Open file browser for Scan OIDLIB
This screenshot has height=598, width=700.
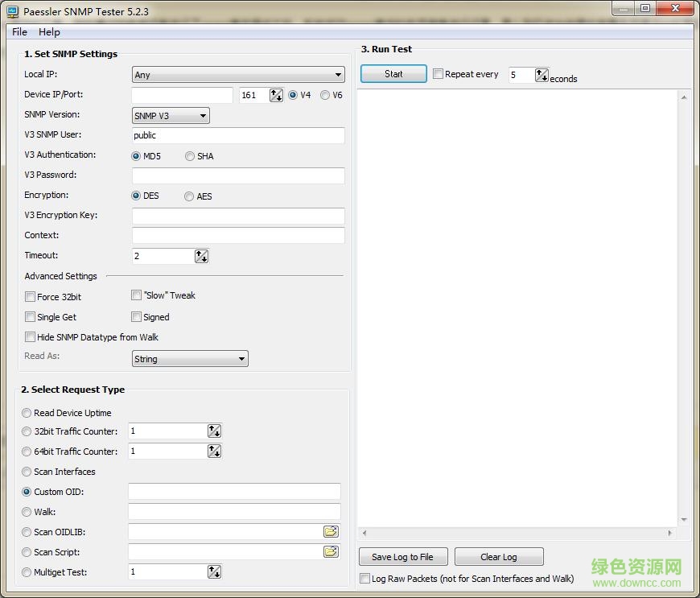point(331,531)
